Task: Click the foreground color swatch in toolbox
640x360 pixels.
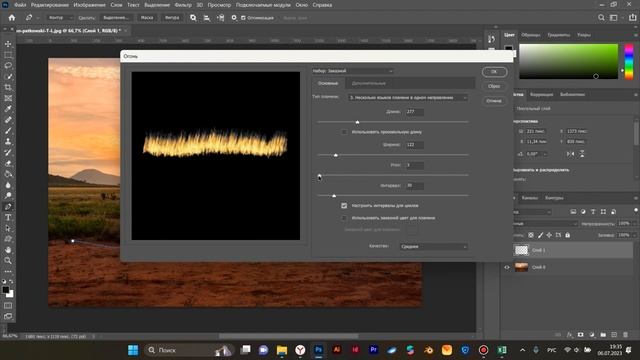Action: 5,290
